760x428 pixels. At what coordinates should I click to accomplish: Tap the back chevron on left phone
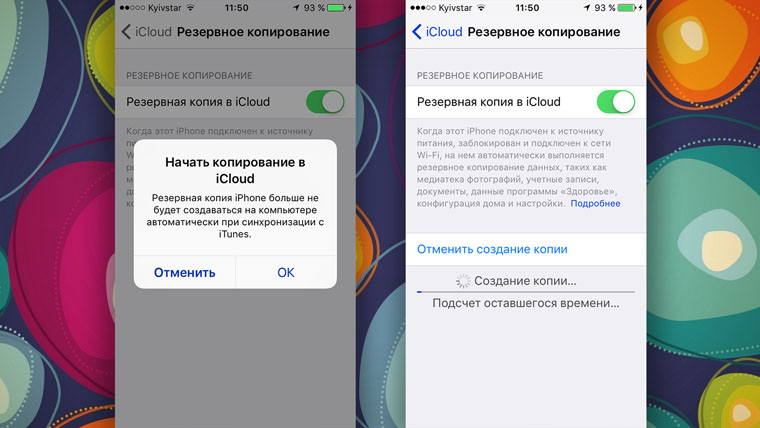126,32
